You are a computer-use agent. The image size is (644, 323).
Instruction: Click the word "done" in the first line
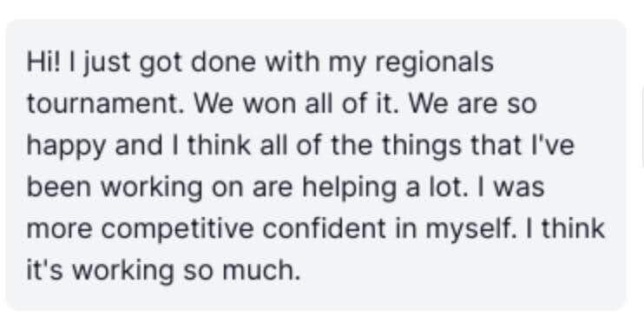223,62
